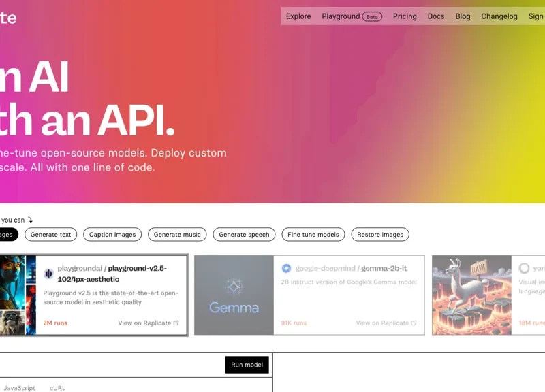This screenshot has width=545, height=392.
Task: Open the llama lava artwork thumbnail
Action: point(471,295)
